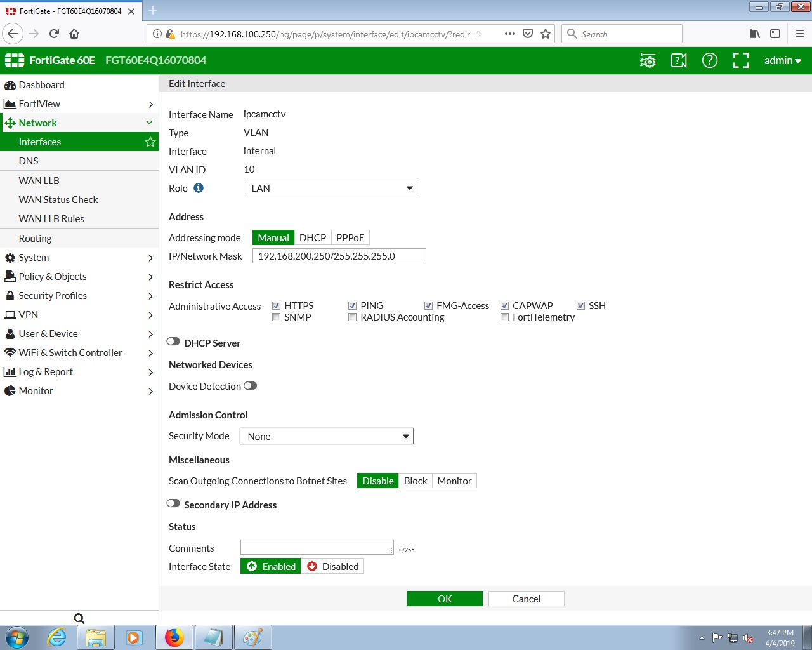Uncheck the CAPWAP checkbox
Screen dimensions: 812x650
(504, 306)
